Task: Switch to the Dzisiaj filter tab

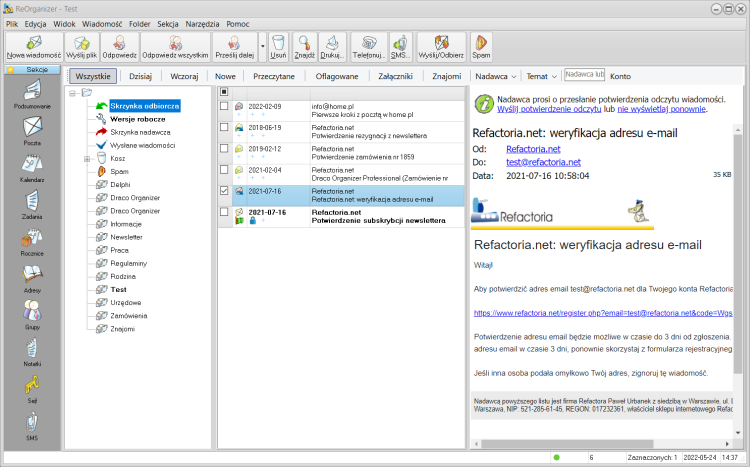Action: (140, 76)
